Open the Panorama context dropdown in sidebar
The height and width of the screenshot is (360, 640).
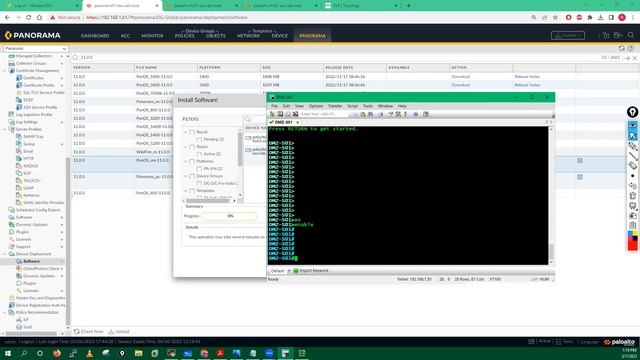(36, 49)
